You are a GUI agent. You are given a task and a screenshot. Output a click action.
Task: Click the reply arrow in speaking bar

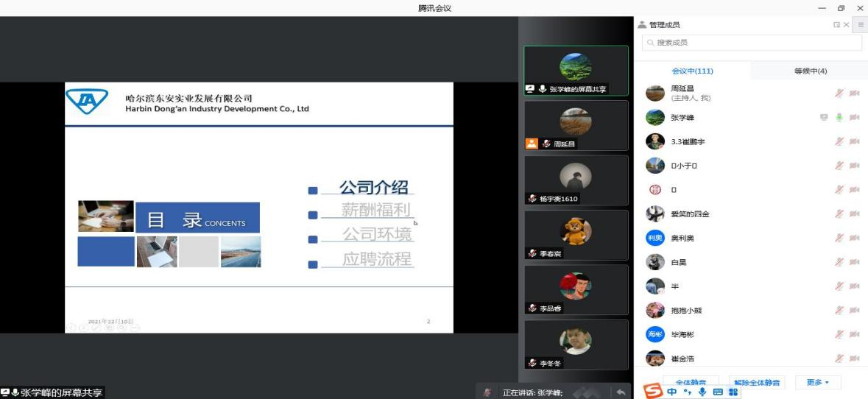(x=621, y=392)
